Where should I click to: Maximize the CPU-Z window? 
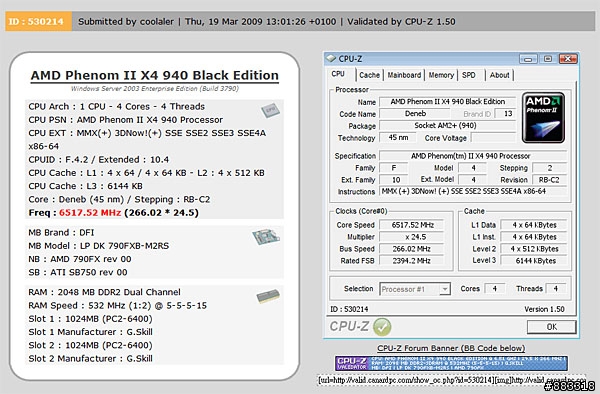tap(548, 59)
